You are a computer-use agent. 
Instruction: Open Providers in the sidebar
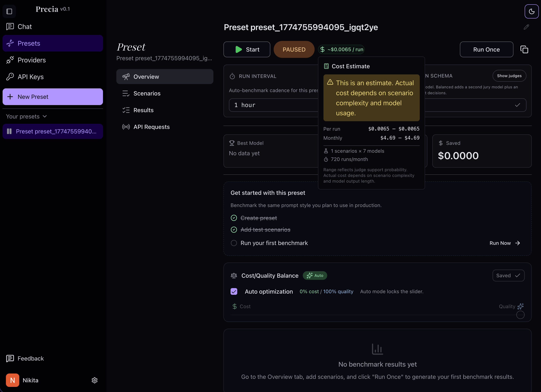[x=31, y=60]
